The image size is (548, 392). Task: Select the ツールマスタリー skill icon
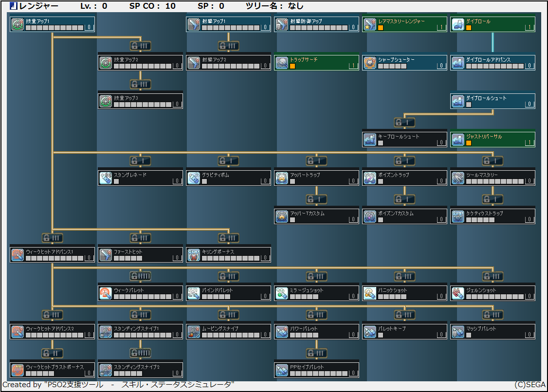[x=458, y=178]
